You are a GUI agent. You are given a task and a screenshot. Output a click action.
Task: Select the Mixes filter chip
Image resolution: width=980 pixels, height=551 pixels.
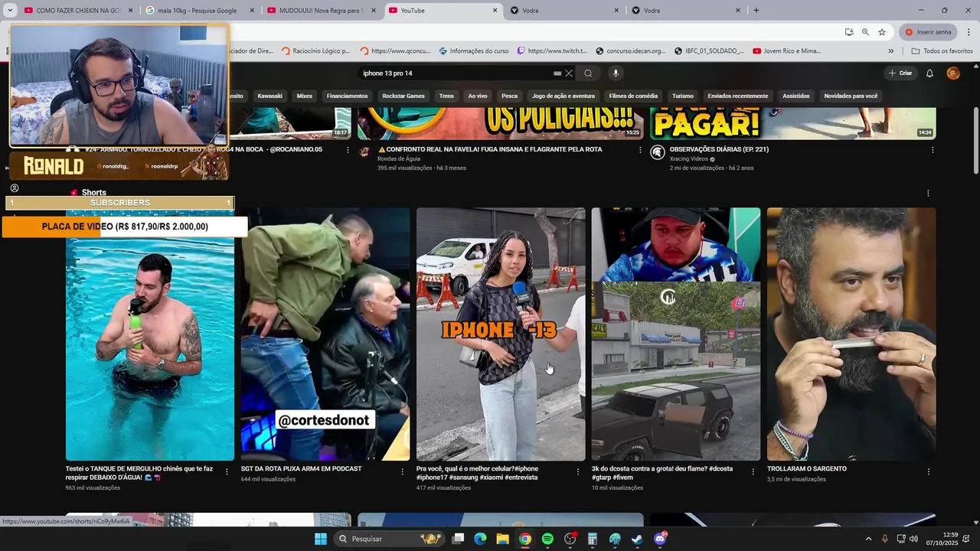tap(305, 96)
